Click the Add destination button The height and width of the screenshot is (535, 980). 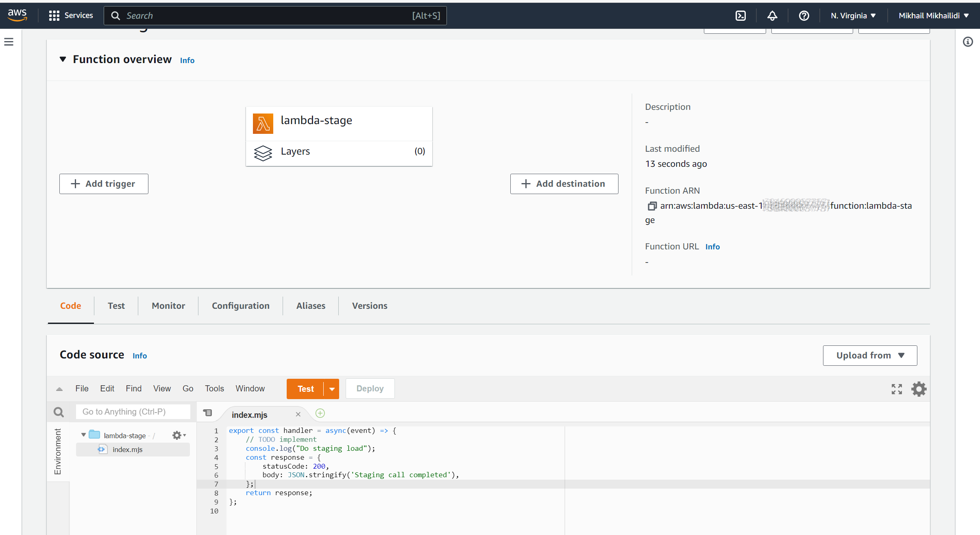[564, 184]
